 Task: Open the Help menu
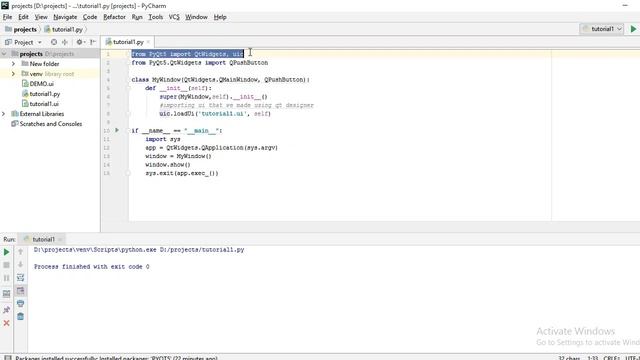pyautogui.click(x=220, y=17)
